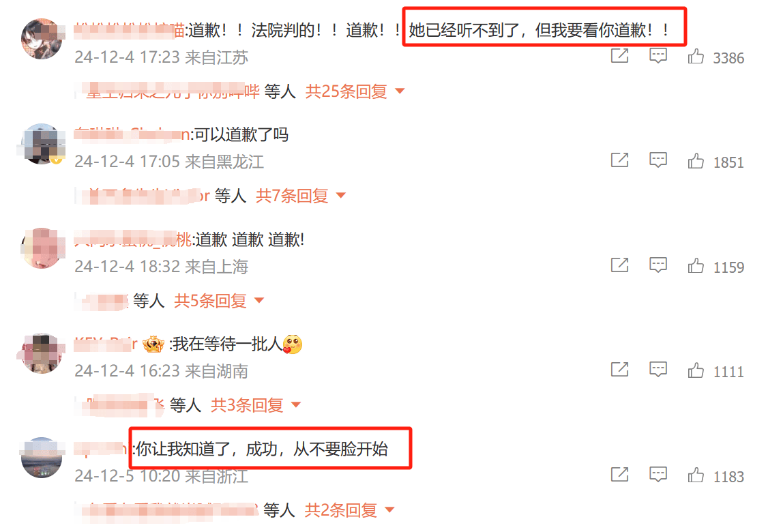Screen dimensions: 768x532
Task: Repost the 道歉 道歉 道歉! comment
Action: coord(619,265)
